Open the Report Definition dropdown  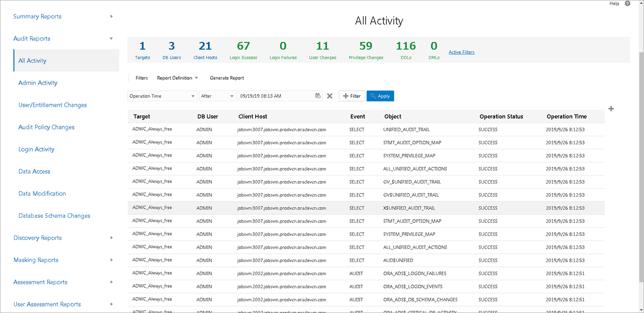tap(178, 78)
